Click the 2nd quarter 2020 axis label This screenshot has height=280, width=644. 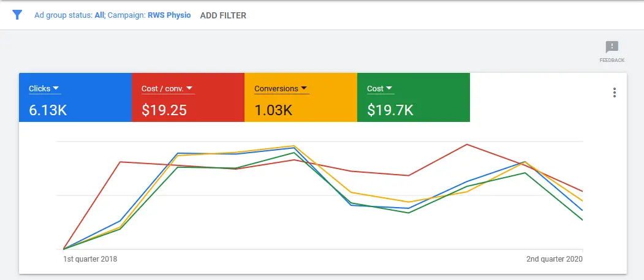pyautogui.click(x=554, y=259)
